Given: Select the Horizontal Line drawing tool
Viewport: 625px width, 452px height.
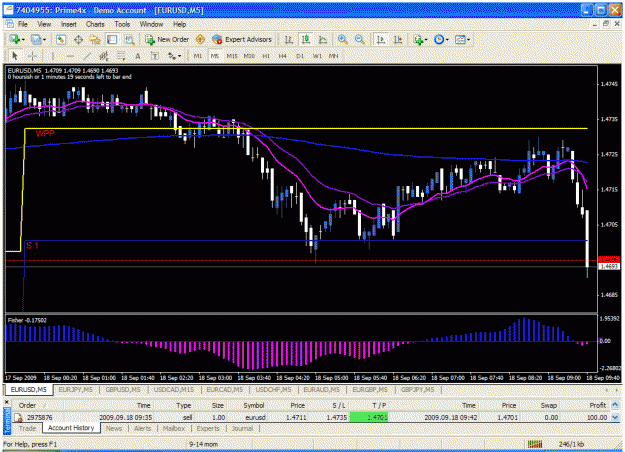Looking at the screenshot, I should coord(70,56).
